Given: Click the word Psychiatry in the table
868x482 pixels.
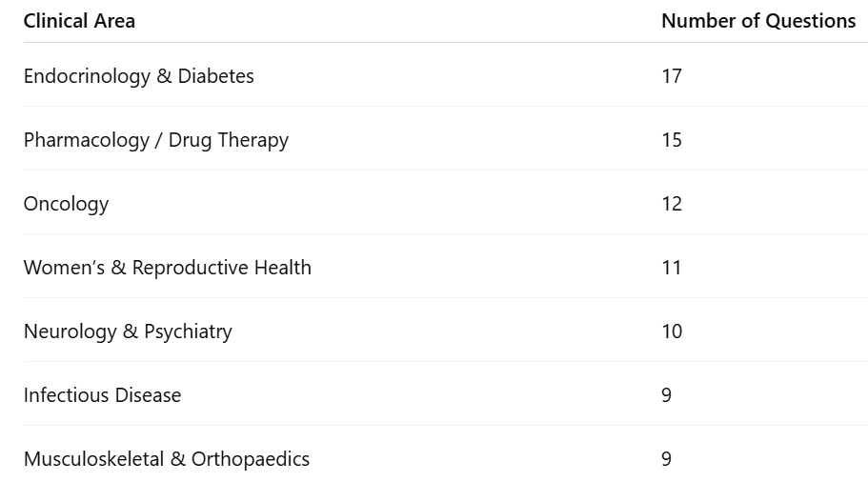Looking at the screenshot, I should (188, 331).
